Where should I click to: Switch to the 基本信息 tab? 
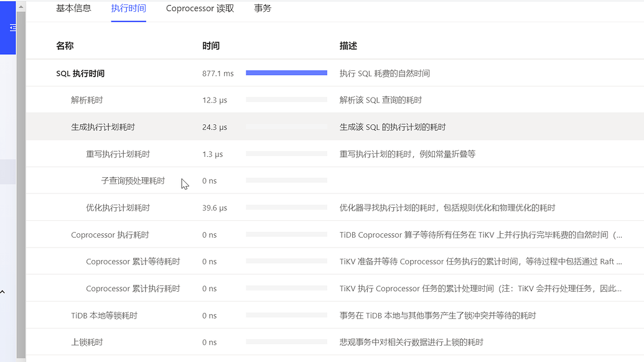coord(73,9)
